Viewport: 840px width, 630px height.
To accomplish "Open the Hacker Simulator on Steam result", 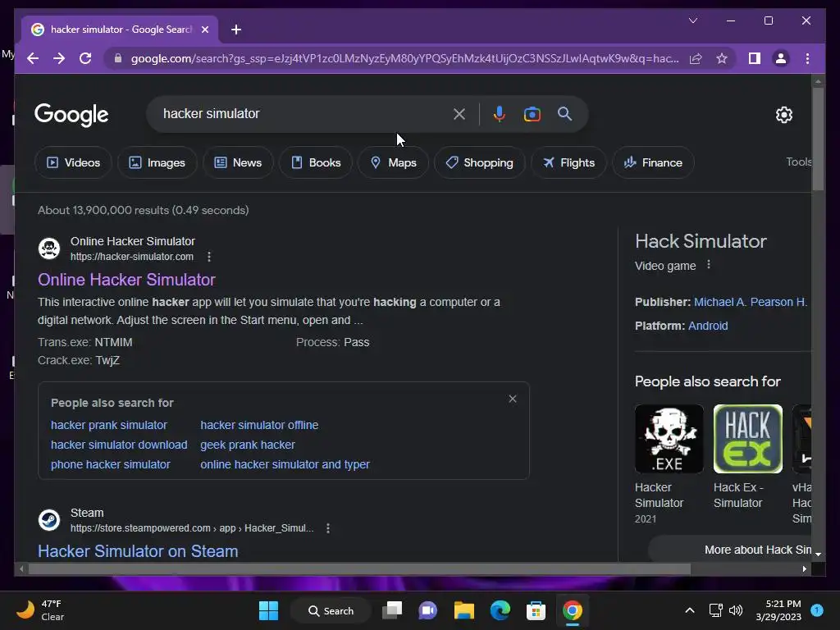I will (x=138, y=551).
